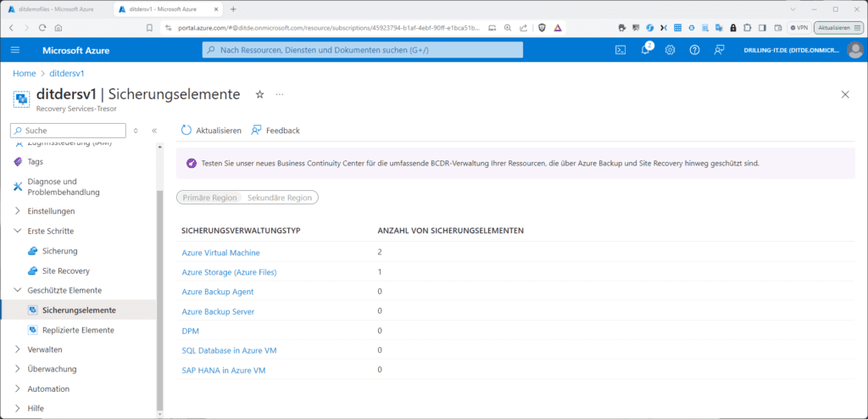
Task: Open the Azure Backup Server link
Action: (x=218, y=311)
